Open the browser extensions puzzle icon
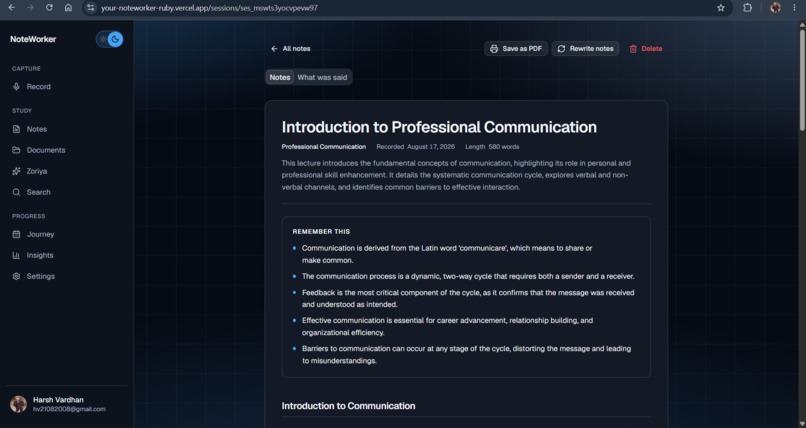 747,8
